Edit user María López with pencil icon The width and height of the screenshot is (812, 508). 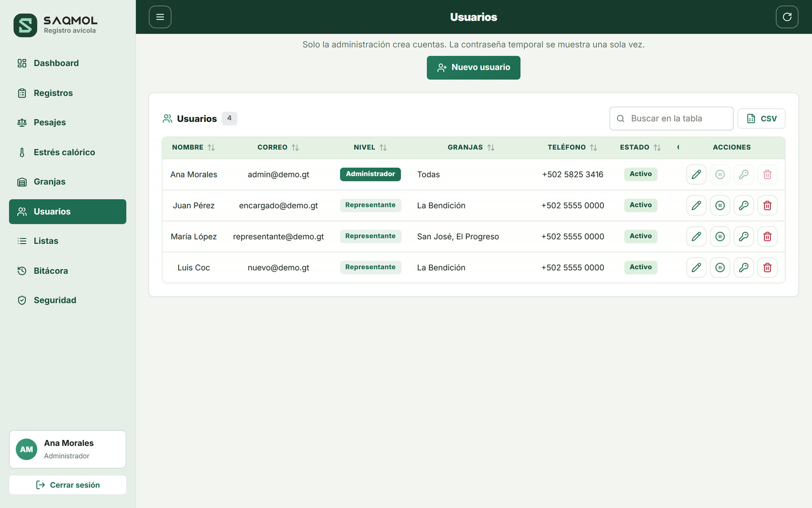[x=696, y=236]
